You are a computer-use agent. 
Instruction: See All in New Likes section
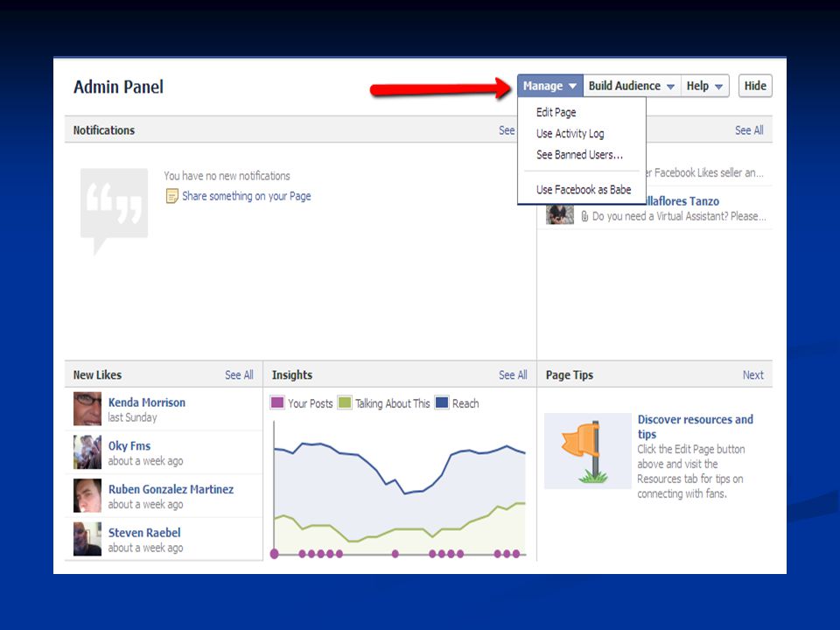click(x=239, y=375)
